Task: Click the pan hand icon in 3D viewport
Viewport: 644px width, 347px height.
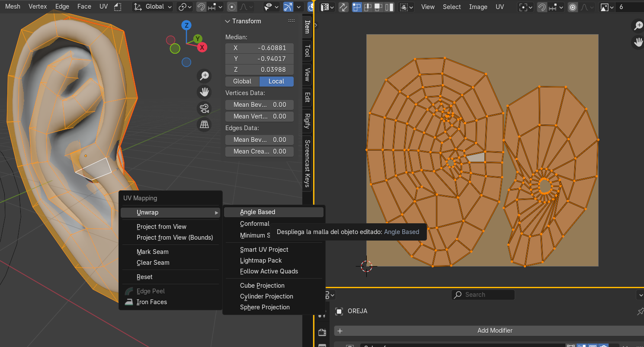Action: pos(204,92)
